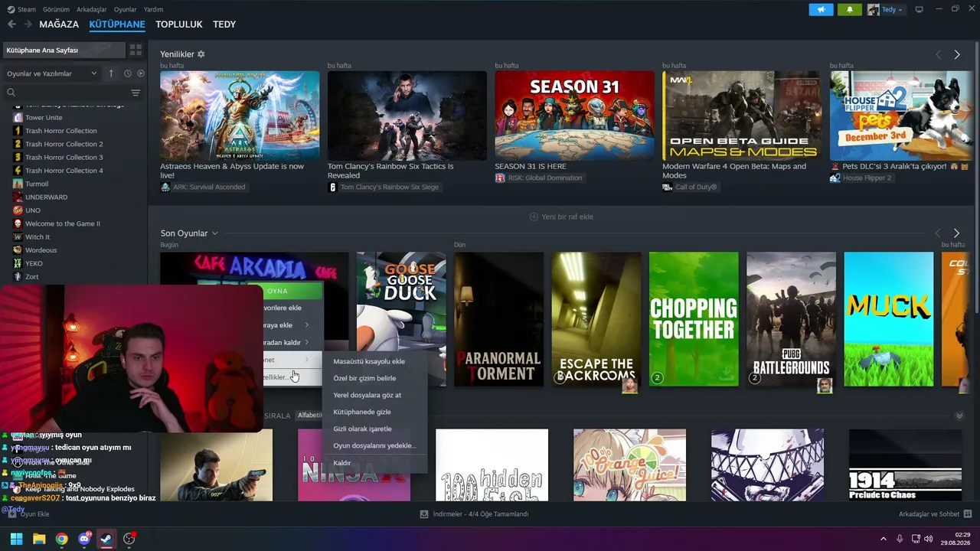Screen dimensions: 980x551
Task: Filter library by recent activity clock icon
Action: pos(128,73)
